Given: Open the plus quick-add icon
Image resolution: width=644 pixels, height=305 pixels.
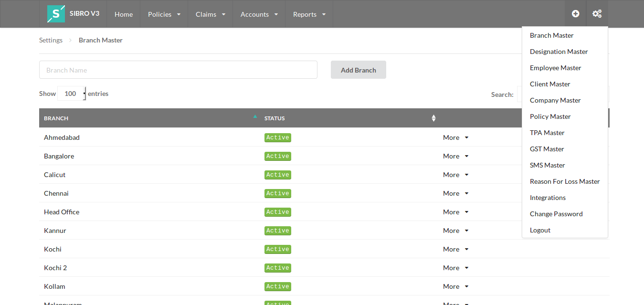Looking at the screenshot, I should (575, 14).
